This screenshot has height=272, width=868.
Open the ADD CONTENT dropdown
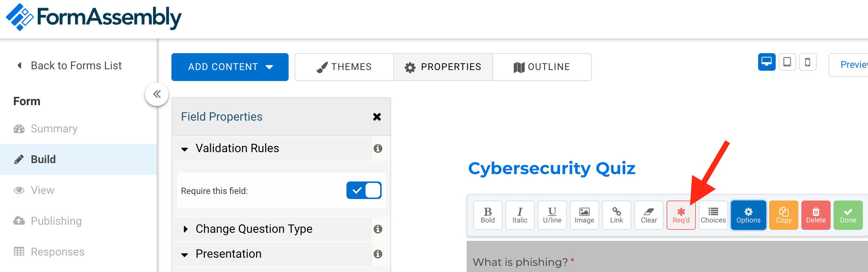(230, 67)
